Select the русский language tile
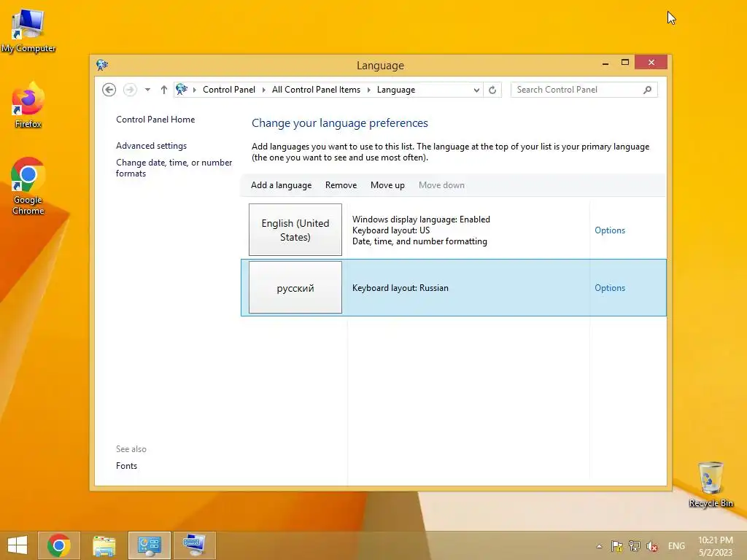Viewport: 747px width, 560px height. (295, 287)
